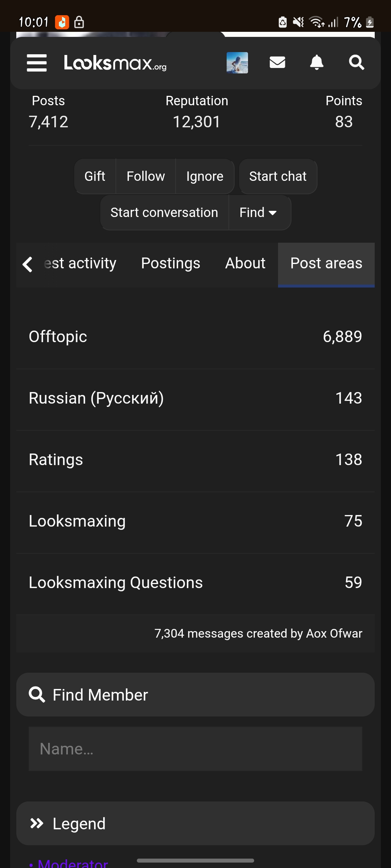
Task: Switch to the About tab
Action: click(245, 263)
